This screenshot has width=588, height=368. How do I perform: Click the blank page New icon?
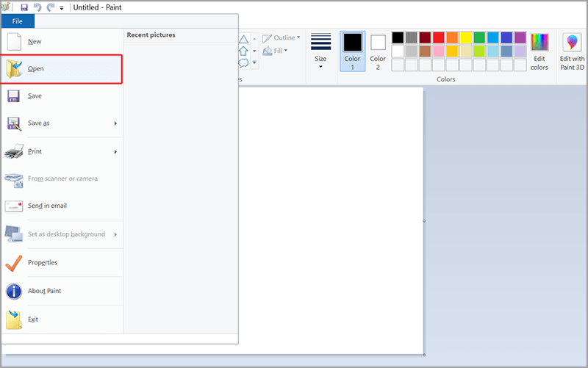[x=14, y=42]
